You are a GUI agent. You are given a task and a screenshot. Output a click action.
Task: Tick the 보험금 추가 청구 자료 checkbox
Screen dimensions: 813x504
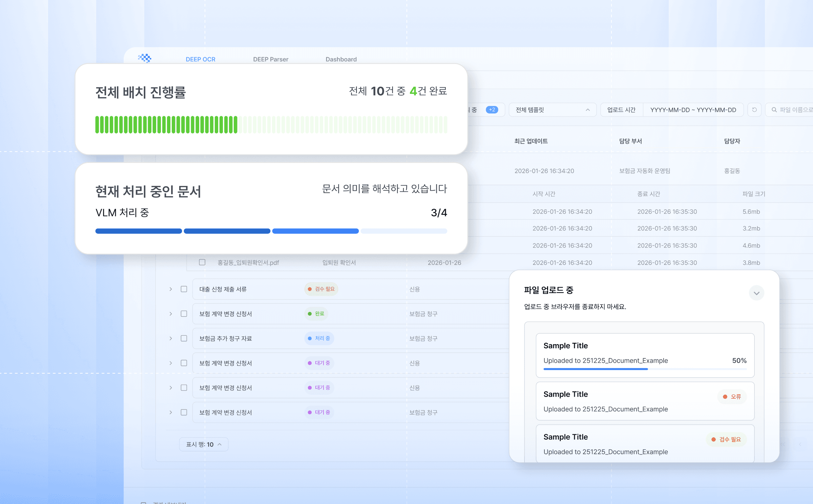point(184,338)
